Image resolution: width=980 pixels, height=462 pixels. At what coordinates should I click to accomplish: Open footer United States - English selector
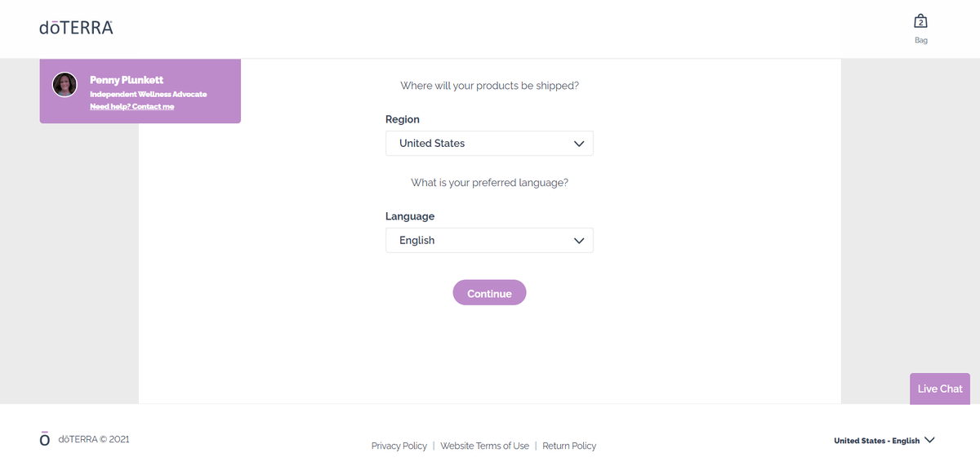pyautogui.click(x=884, y=441)
